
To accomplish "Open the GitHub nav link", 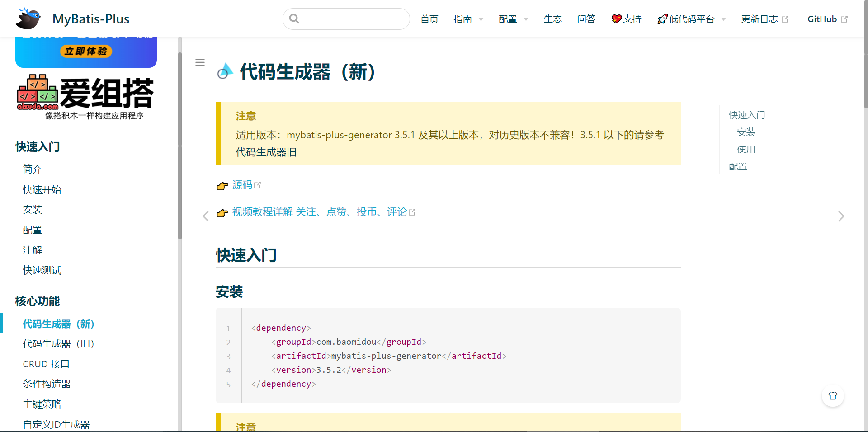I will click(x=827, y=19).
